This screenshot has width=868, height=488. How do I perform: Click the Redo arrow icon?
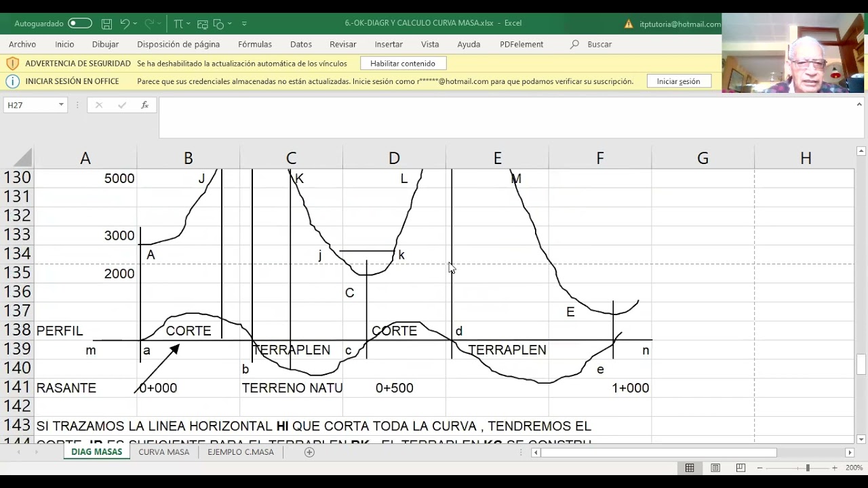149,24
